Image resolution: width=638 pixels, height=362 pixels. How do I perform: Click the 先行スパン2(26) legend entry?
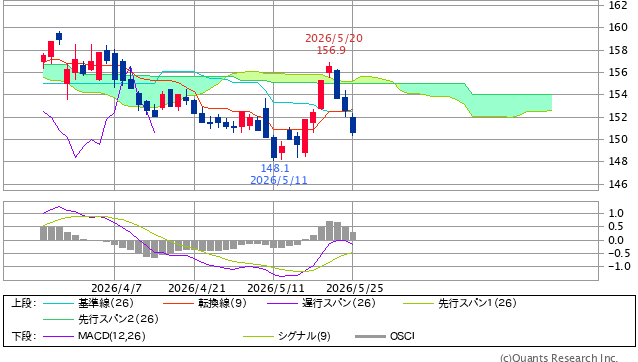point(118,319)
